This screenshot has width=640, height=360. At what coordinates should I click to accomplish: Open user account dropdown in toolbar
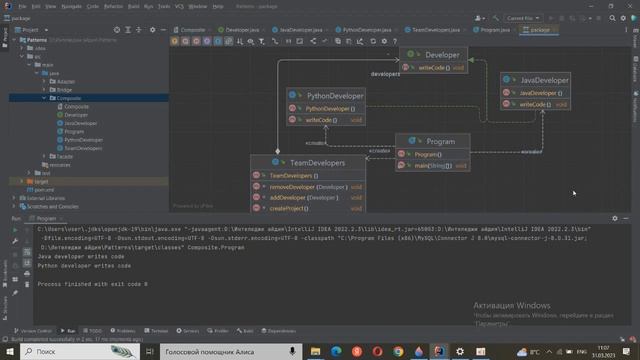480,18
